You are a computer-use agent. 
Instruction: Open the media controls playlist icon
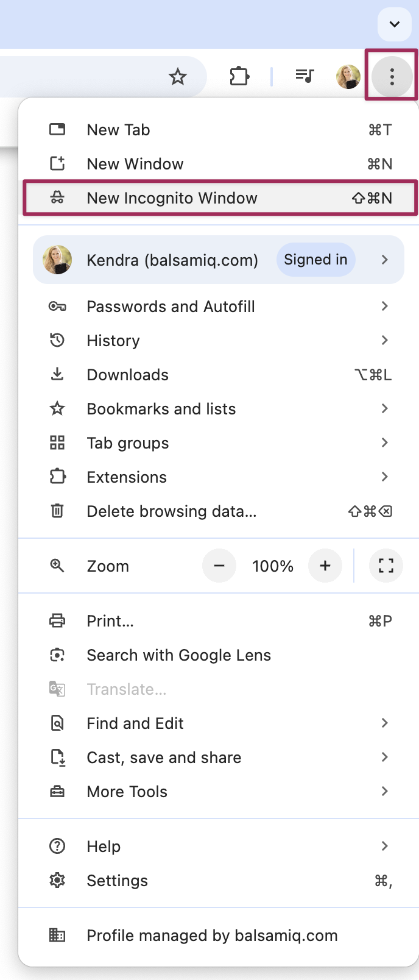(305, 76)
